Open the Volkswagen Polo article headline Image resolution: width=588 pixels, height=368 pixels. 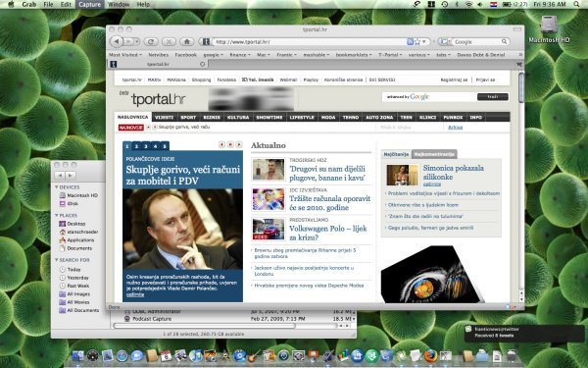pyautogui.click(x=327, y=233)
